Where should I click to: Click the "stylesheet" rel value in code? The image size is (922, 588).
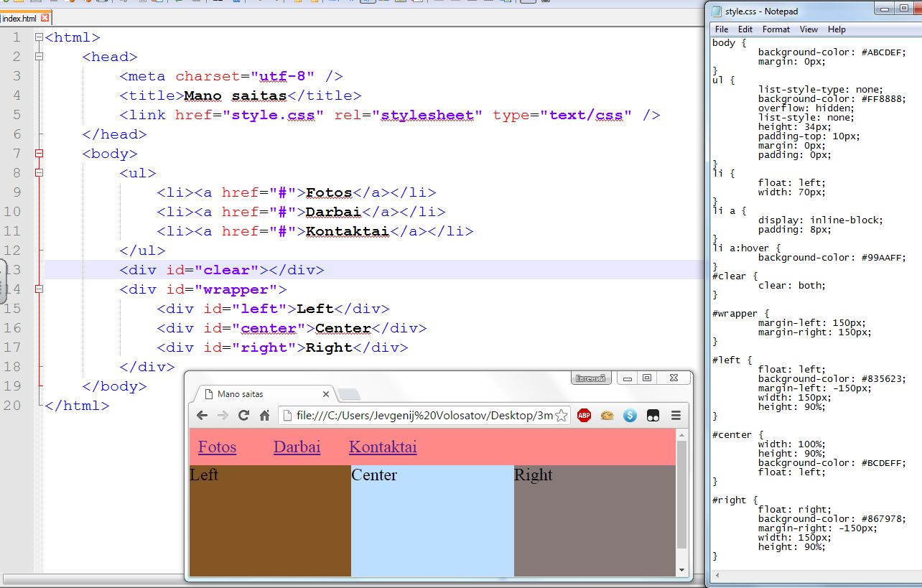tap(427, 115)
